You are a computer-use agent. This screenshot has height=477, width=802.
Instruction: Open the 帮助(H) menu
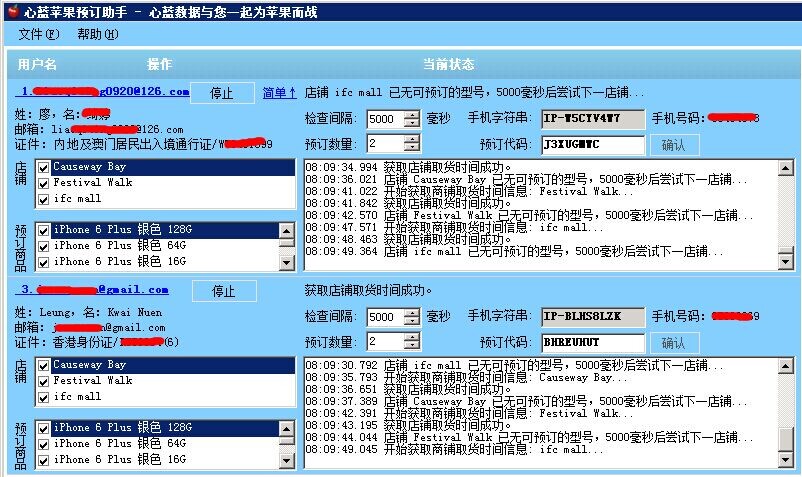[97, 34]
